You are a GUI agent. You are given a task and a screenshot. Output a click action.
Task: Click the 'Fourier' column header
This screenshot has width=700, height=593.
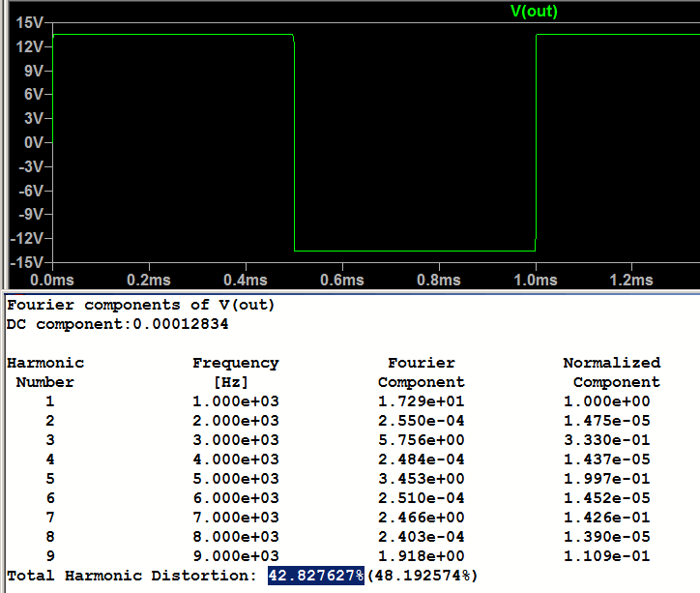[422, 363]
